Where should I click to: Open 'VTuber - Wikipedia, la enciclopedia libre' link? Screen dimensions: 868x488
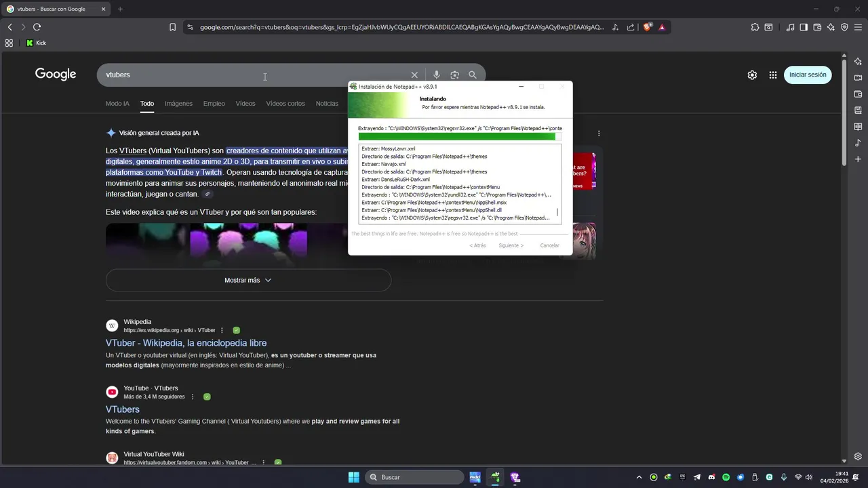[186, 343]
